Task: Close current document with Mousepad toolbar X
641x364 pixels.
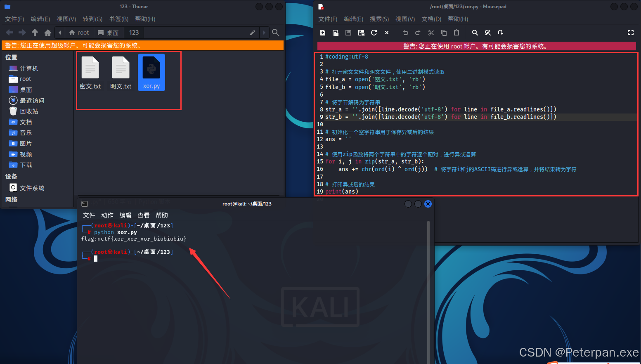Action: pyautogui.click(x=387, y=33)
